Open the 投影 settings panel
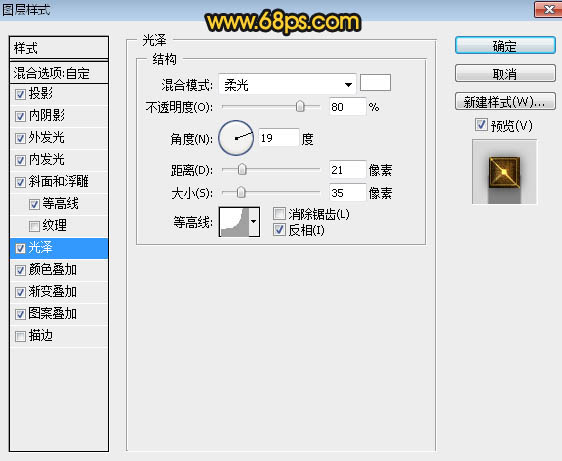Screen dimensions: 562x461 coord(40,94)
